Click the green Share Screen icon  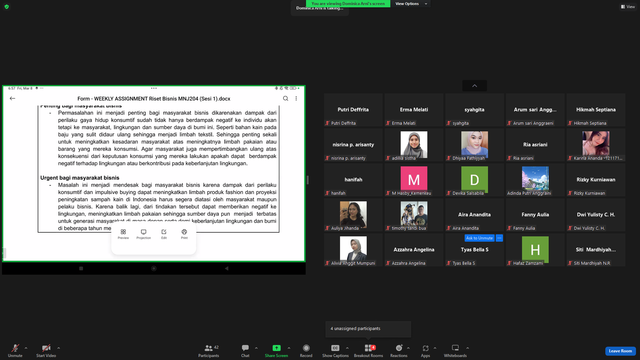point(276,348)
